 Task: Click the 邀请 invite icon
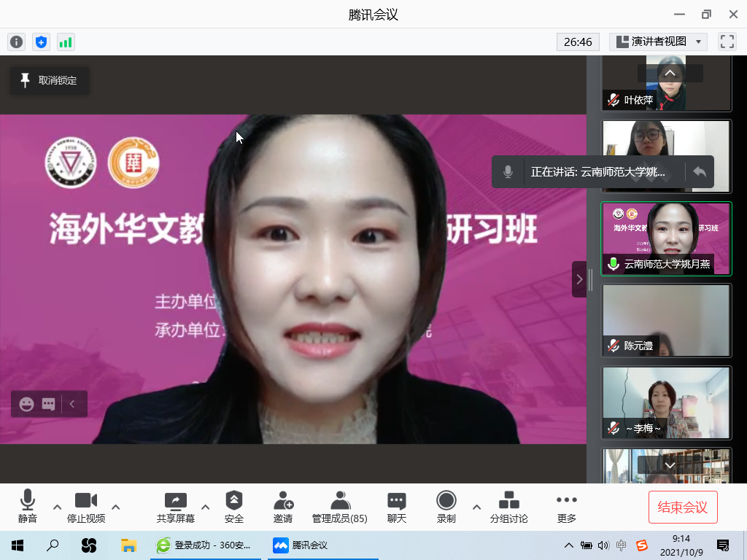[283, 507]
